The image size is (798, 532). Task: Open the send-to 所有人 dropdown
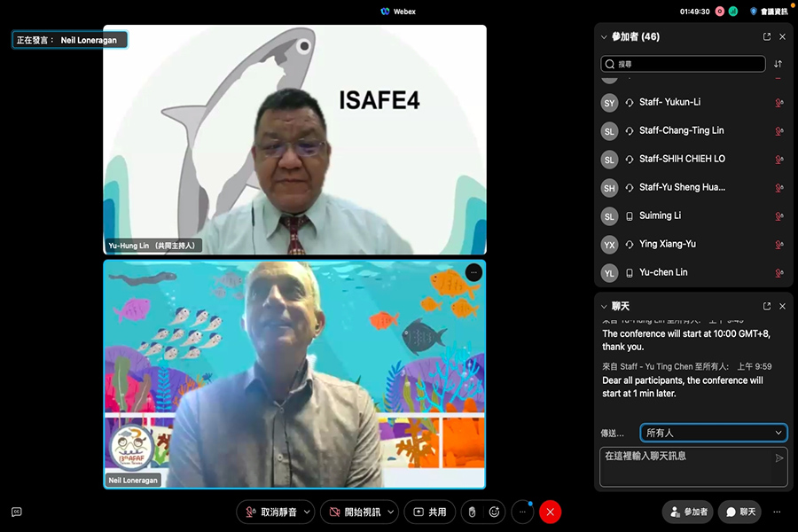coord(714,433)
